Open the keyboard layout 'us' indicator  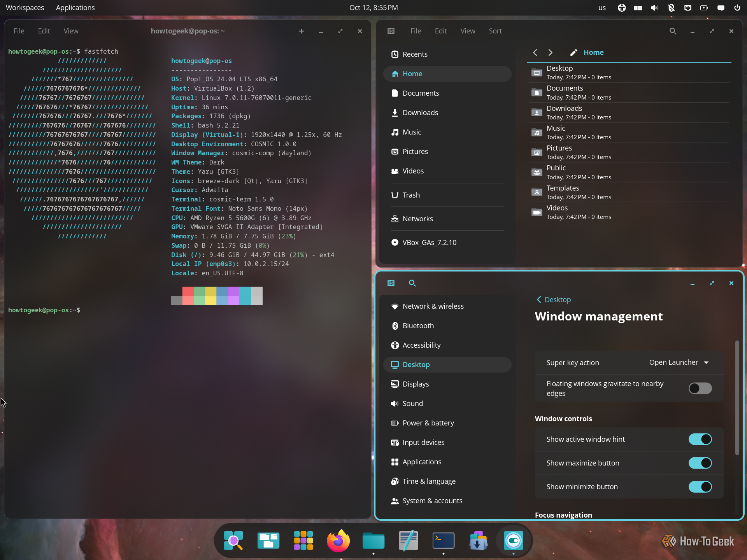tap(602, 8)
